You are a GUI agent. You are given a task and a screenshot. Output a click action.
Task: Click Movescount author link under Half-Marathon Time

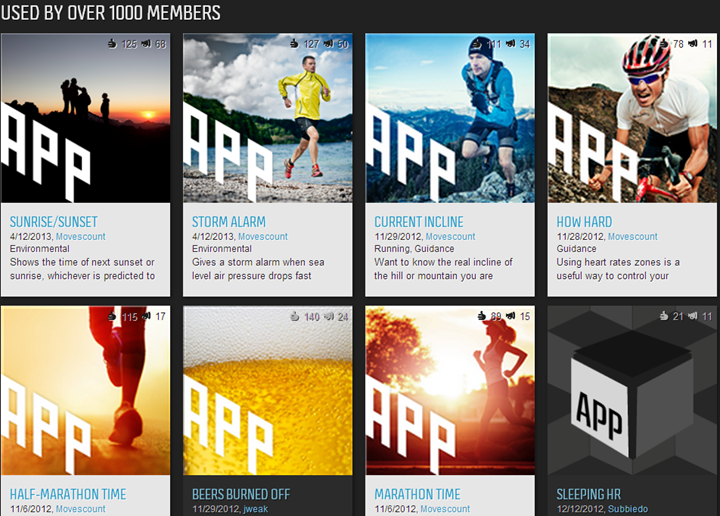pyautogui.click(x=81, y=509)
